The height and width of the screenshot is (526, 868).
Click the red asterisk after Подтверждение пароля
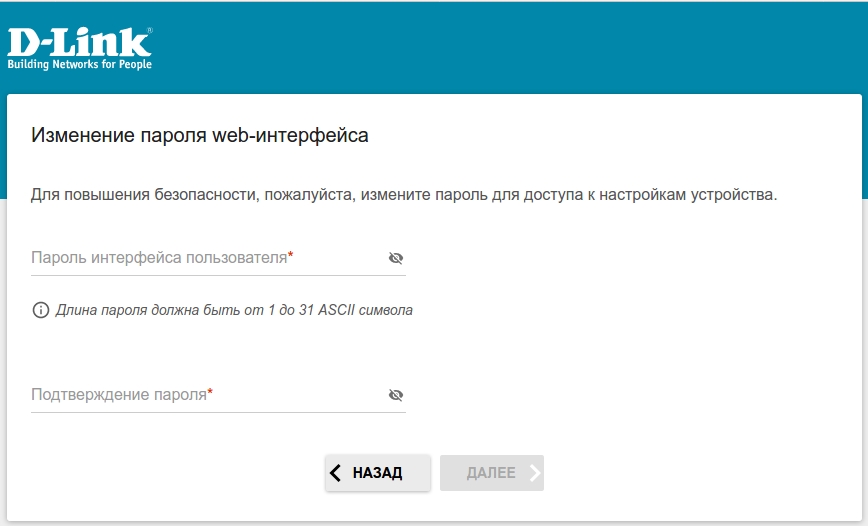pos(211,393)
